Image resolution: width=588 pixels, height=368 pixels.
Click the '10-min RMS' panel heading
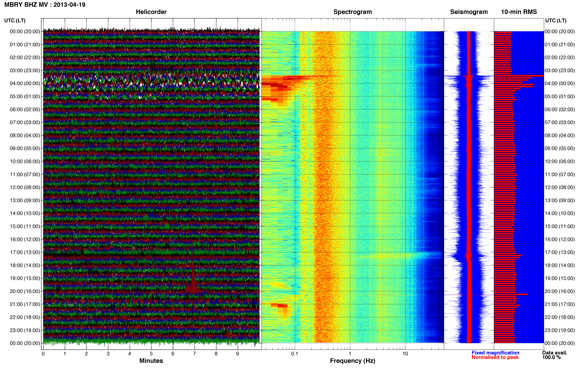tap(519, 12)
